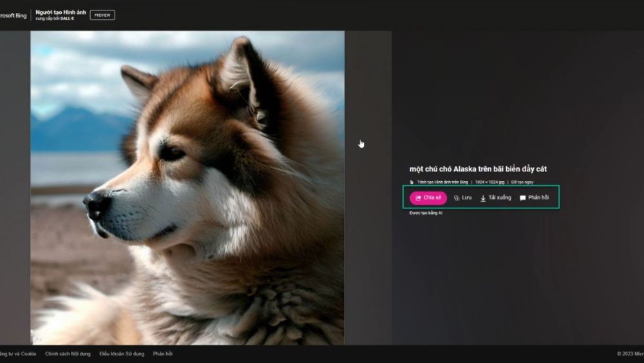Viewport: 644px width, 363px height.
Task: Download the image via Tải xuống
Action: [496, 198]
